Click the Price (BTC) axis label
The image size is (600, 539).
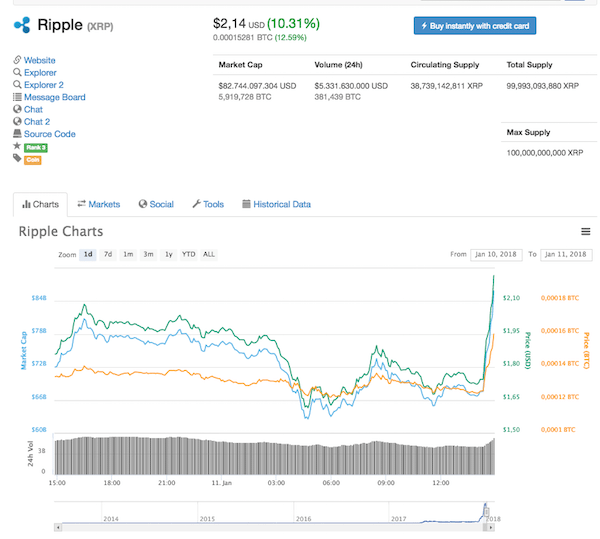pyautogui.click(x=586, y=351)
